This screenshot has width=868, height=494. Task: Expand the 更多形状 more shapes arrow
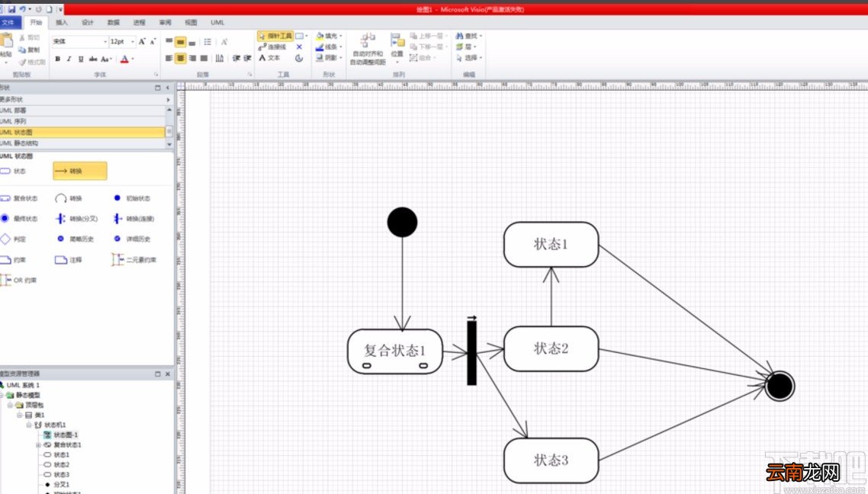(169, 100)
